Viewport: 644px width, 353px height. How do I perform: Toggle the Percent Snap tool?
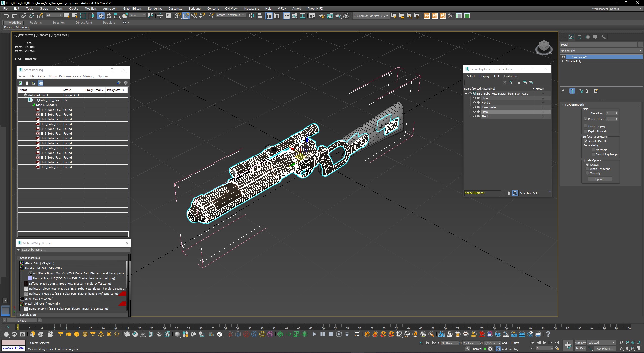tap(194, 16)
